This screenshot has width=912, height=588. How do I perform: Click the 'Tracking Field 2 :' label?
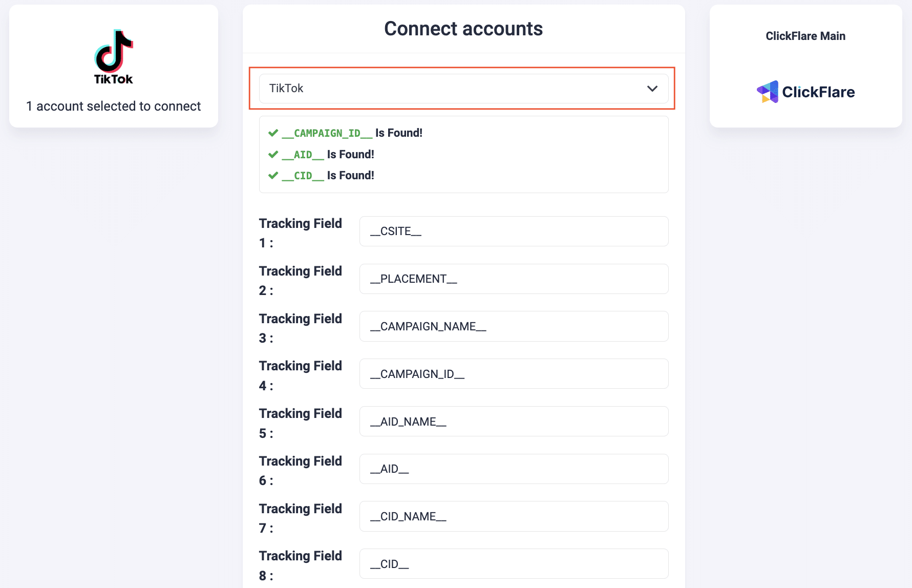point(301,281)
